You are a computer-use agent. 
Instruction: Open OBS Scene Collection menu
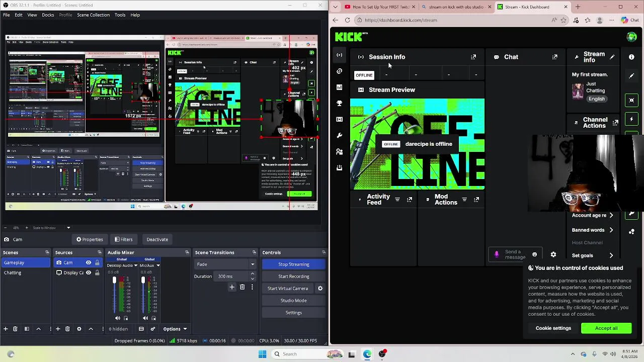(x=93, y=15)
